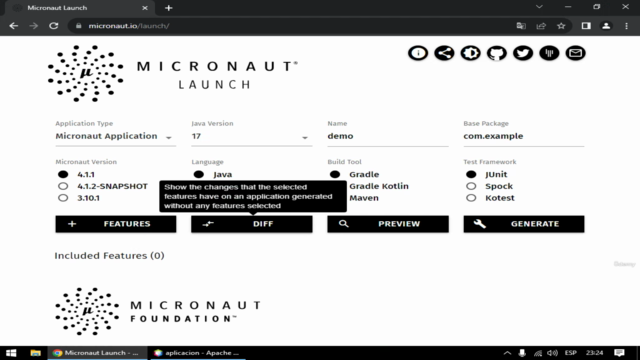Open the Java Version dropdown
This screenshot has width=640, height=360.
pos(251,136)
